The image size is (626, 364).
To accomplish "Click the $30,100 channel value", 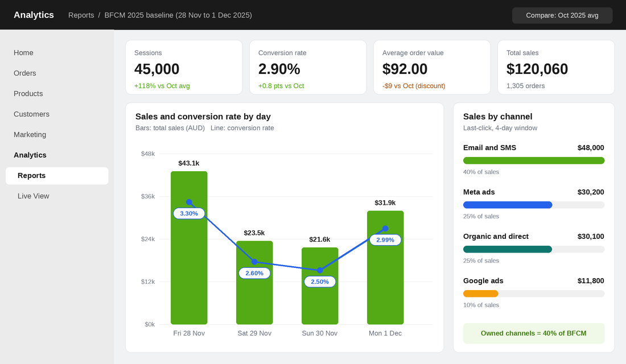I will click(591, 236).
